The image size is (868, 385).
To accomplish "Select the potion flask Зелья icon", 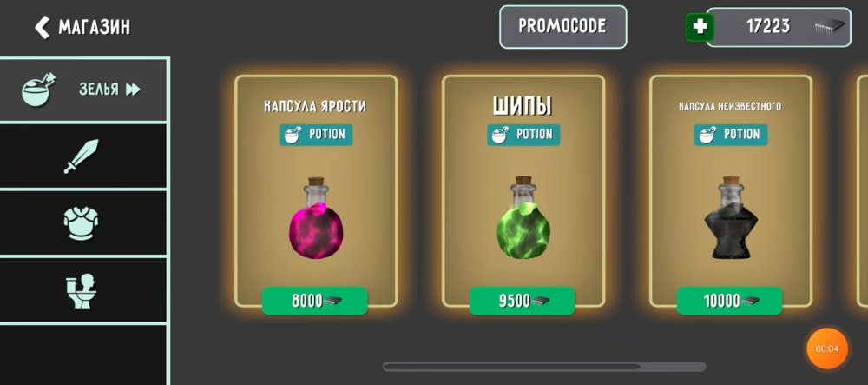I will pyautogui.click(x=39, y=90).
